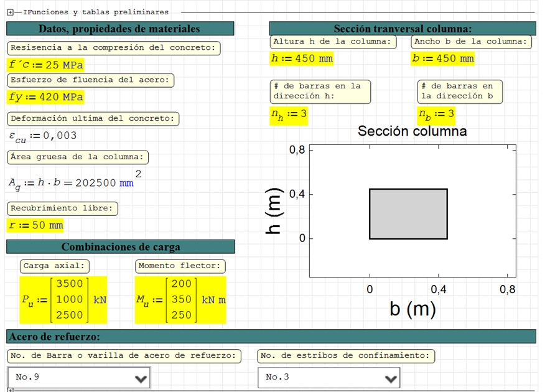Screen dimensions: 550x392
Task: Click the εcu := 0,003 definition
Action: tap(42, 136)
